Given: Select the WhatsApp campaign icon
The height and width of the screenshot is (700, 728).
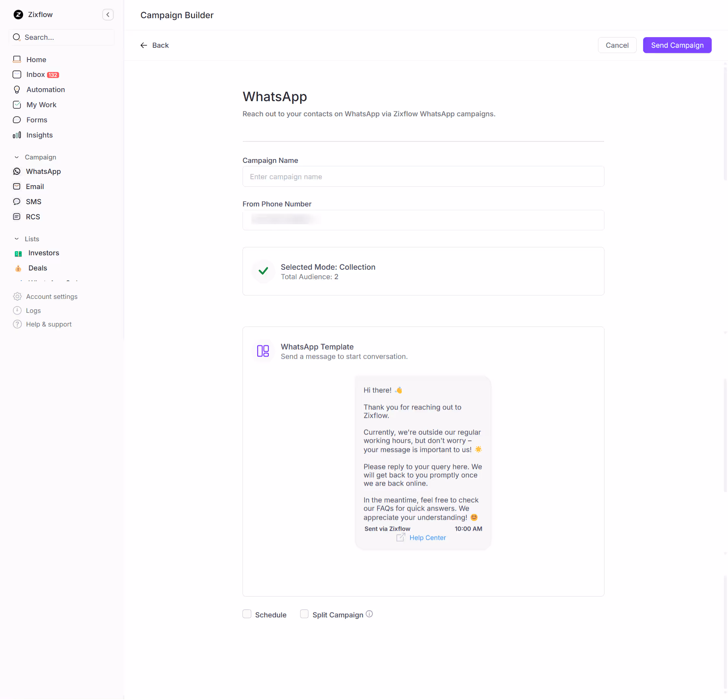Looking at the screenshot, I should (17, 171).
